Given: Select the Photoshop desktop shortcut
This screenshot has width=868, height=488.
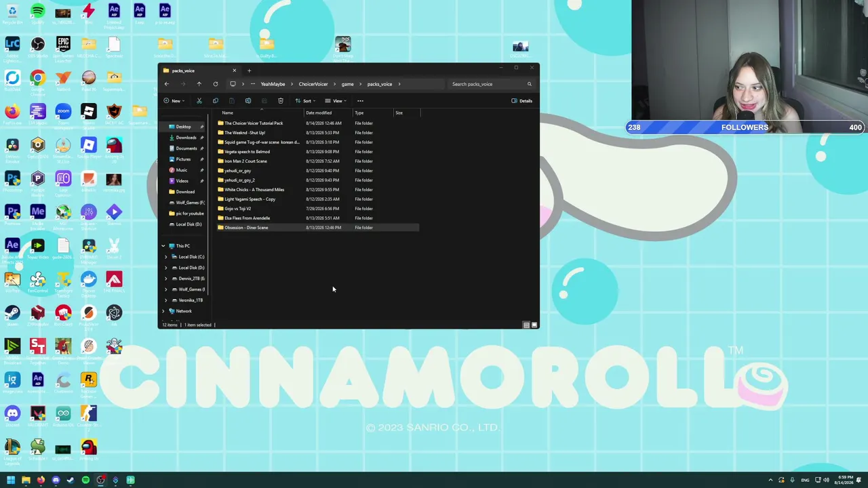Looking at the screenshot, I should pos(12,180).
